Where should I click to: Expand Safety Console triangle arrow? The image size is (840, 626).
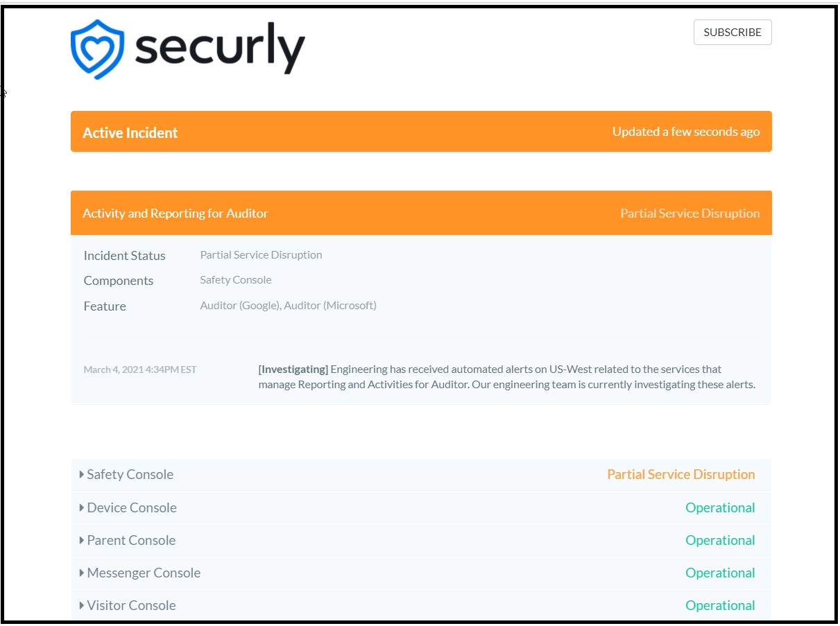click(x=82, y=475)
